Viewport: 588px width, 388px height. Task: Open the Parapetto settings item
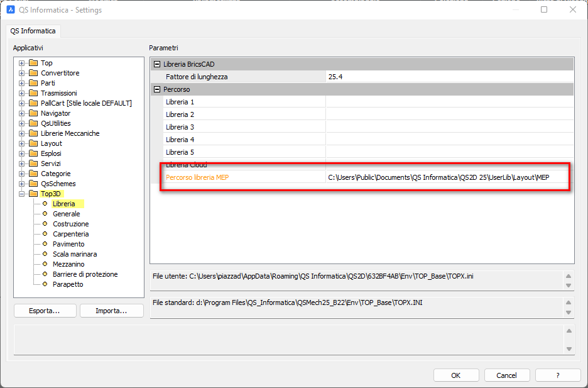pyautogui.click(x=68, y=284)
